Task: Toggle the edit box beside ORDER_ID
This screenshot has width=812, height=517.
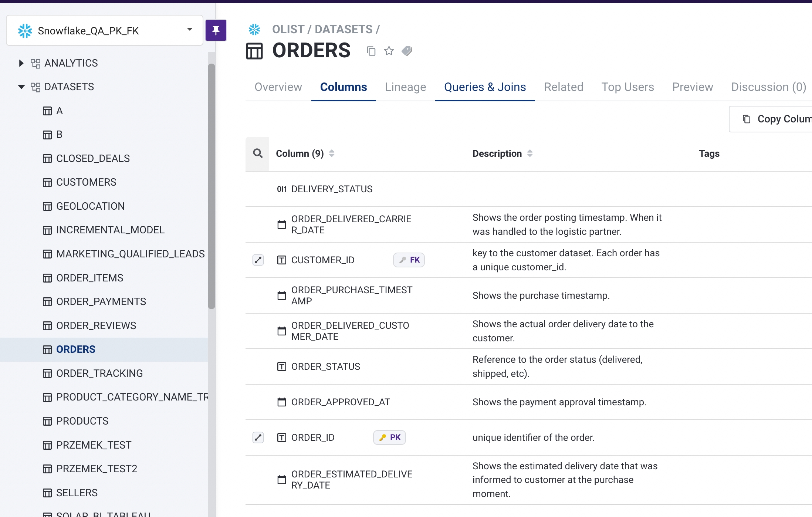Action: coord(258,437)
